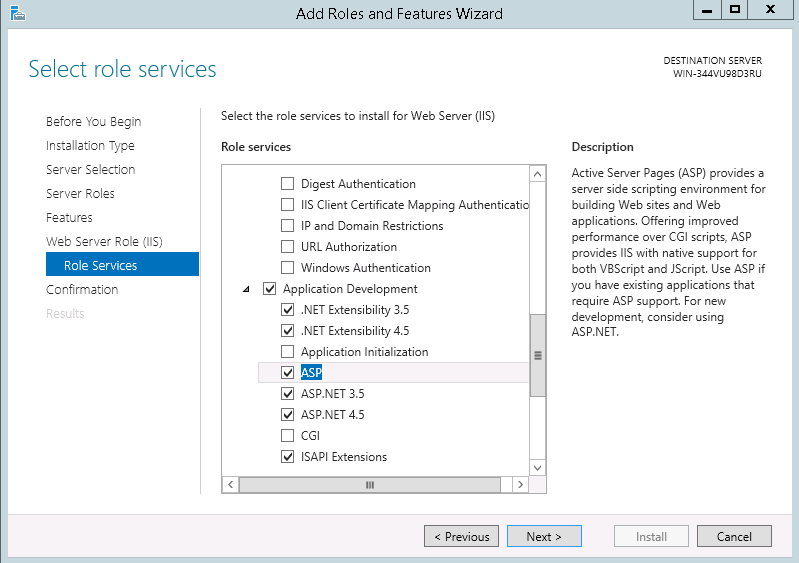
Task: Maximize the wizard window
Action: [x=734, y=10]
